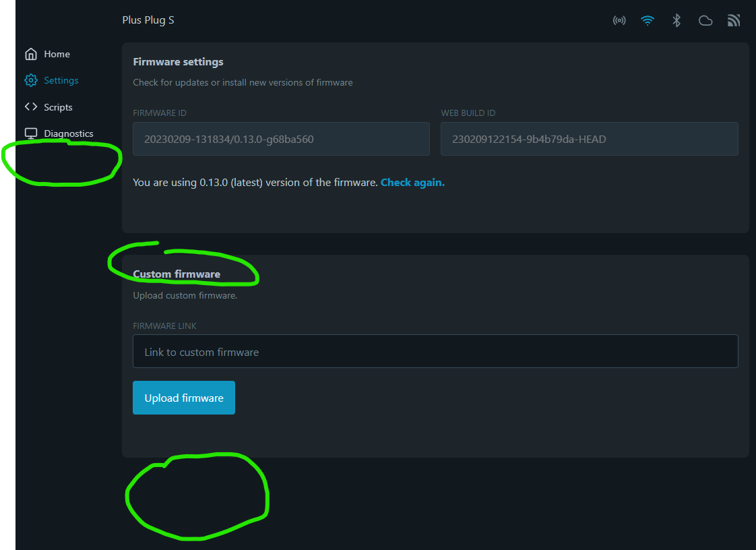Click the access point broadcast icon
Screen dimensions: 756x550
point(619,20)
